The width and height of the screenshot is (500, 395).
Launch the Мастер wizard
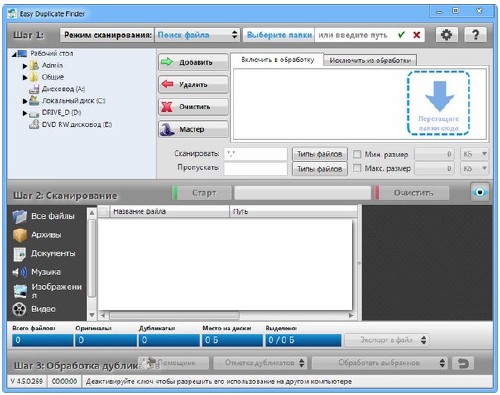193,129
